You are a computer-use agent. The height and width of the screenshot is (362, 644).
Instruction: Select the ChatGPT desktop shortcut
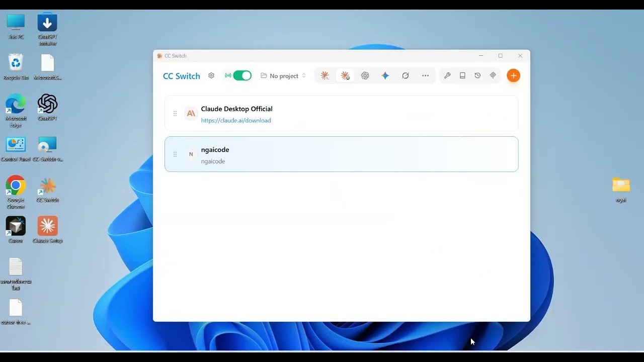(x=47, y=108)
